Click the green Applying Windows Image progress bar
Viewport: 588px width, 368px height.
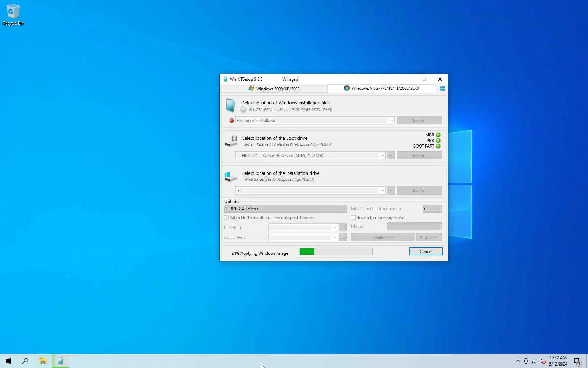[x=336, y=252]
